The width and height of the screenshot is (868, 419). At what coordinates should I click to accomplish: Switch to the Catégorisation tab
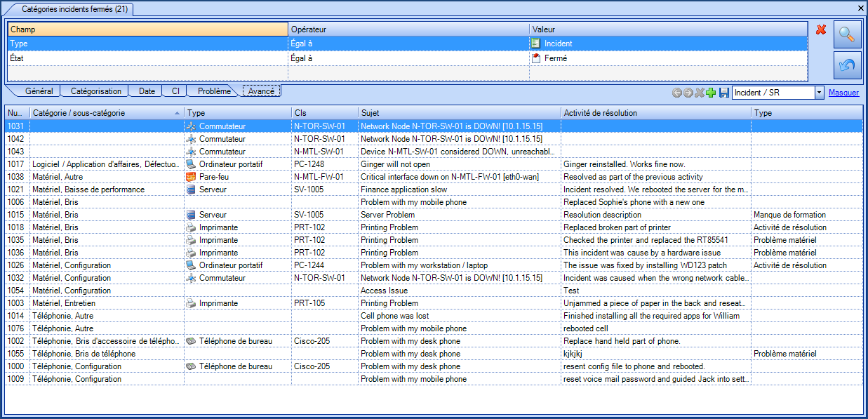96,91
